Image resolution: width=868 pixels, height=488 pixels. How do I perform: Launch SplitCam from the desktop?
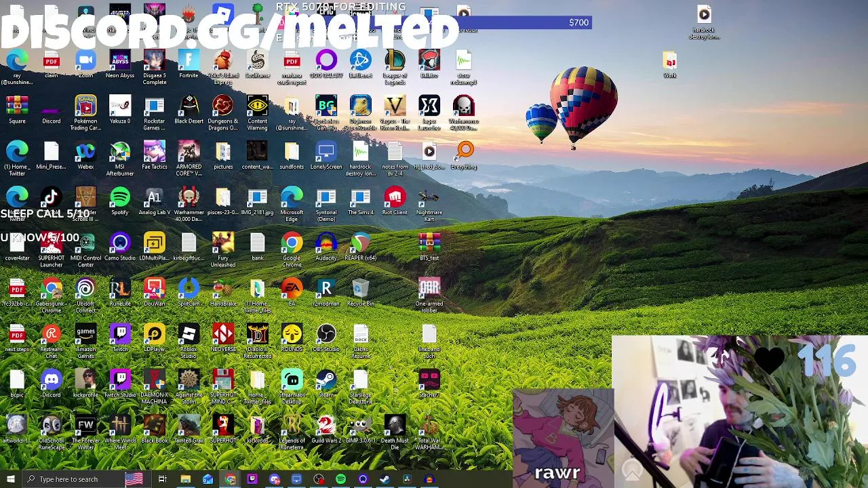(x=189, y=291)
